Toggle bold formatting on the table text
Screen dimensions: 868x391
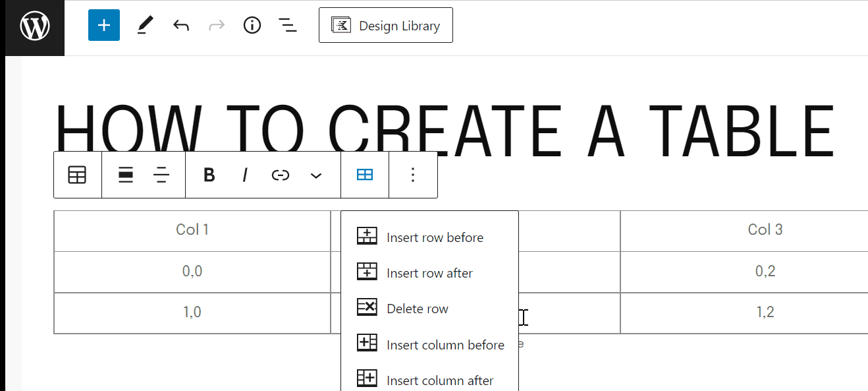[x=209, y=175]
